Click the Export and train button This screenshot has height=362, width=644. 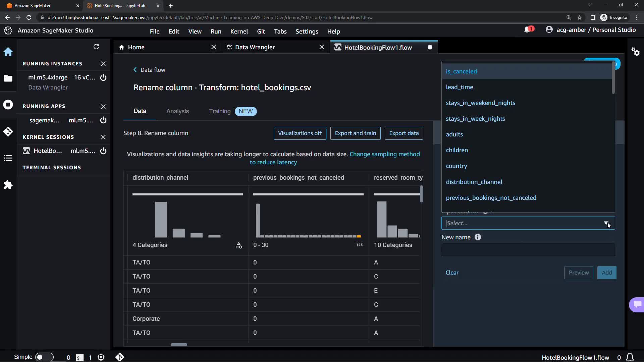pos(355,133)
